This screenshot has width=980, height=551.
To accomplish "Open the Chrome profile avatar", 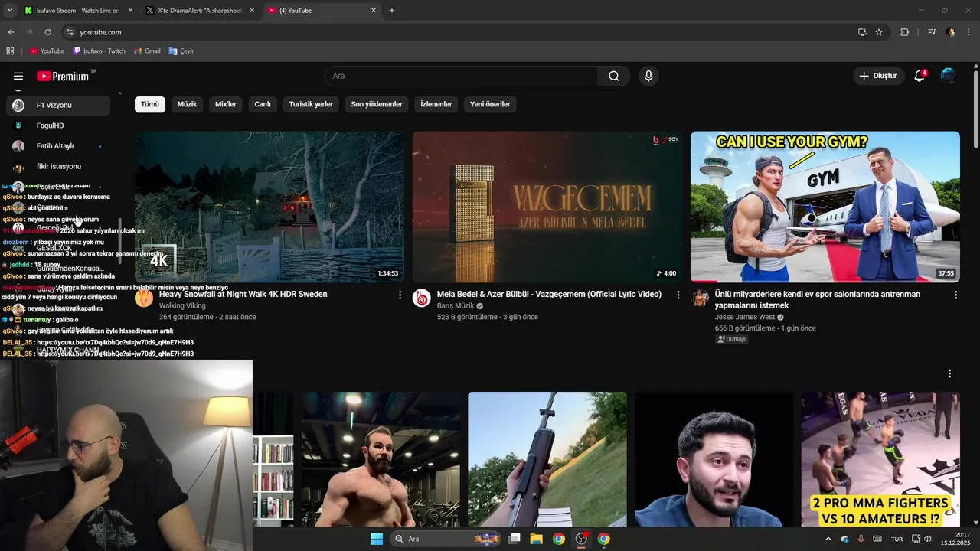I will [950, 32].
